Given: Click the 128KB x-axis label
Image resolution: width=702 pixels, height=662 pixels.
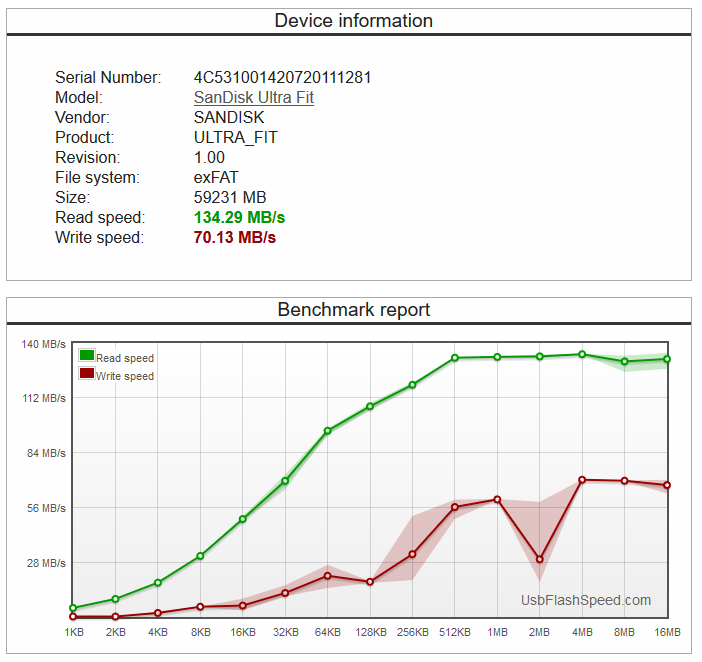Looking at the screenshot, I should coord(371,632).
